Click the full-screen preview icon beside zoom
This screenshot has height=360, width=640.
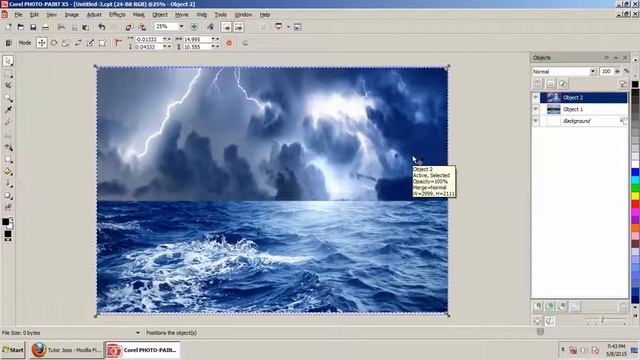click(194, 27)
